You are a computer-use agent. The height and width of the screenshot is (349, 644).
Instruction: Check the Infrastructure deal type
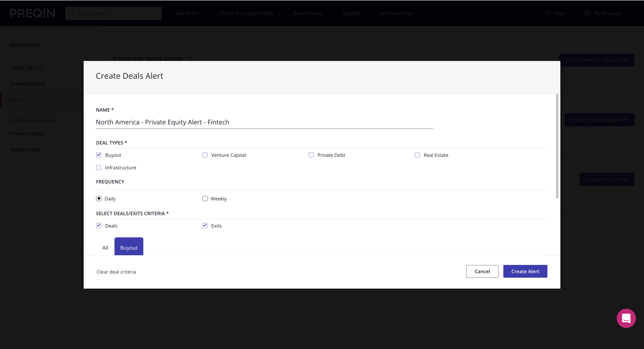tap(99, 167)
